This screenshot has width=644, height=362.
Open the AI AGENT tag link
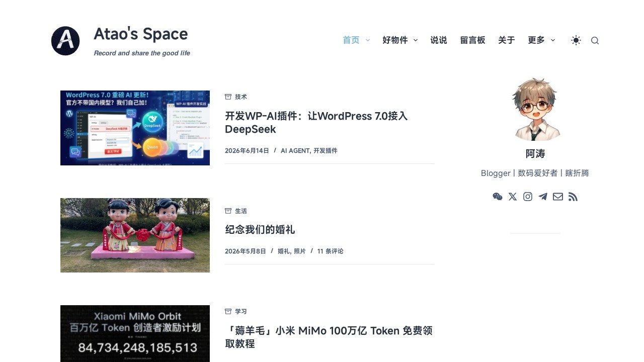(295, 150)
